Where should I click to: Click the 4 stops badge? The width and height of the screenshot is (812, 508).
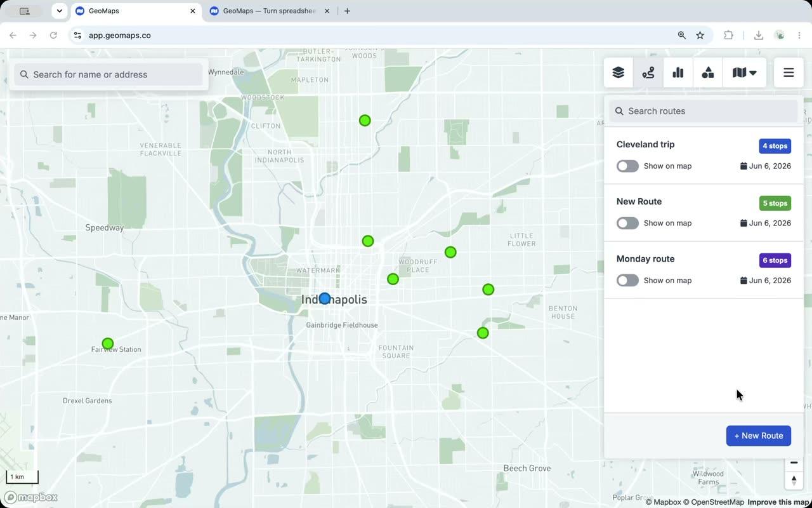click(775, 146)
